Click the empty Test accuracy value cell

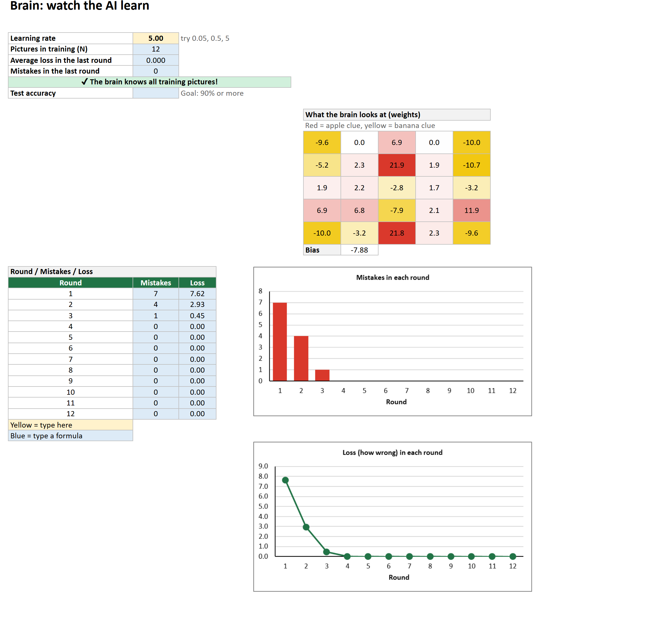click(156, 93)
